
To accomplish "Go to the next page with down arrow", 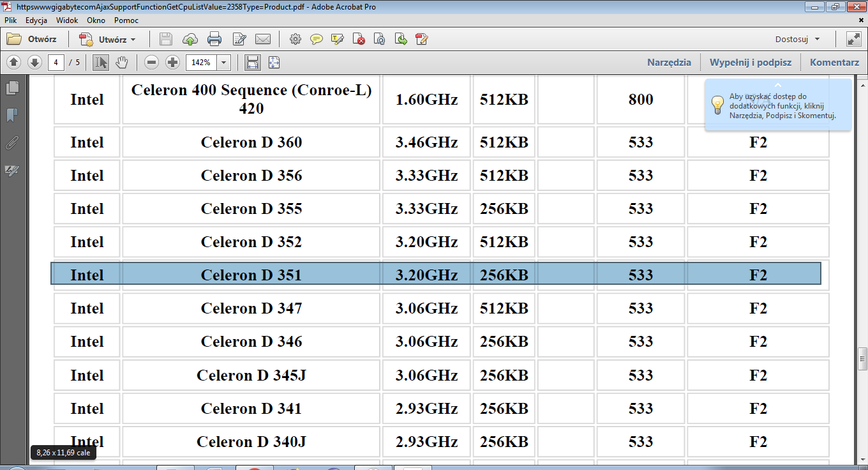I will point(35,62).
